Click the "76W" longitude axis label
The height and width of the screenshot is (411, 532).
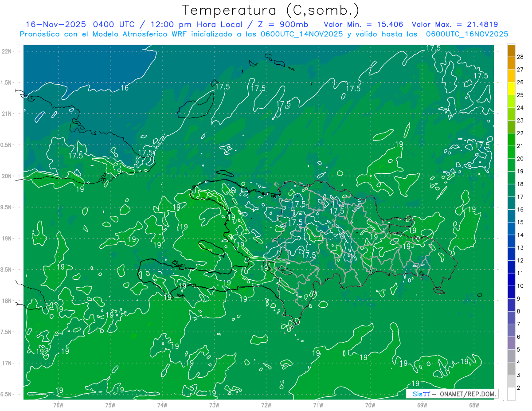coord(58,405)
